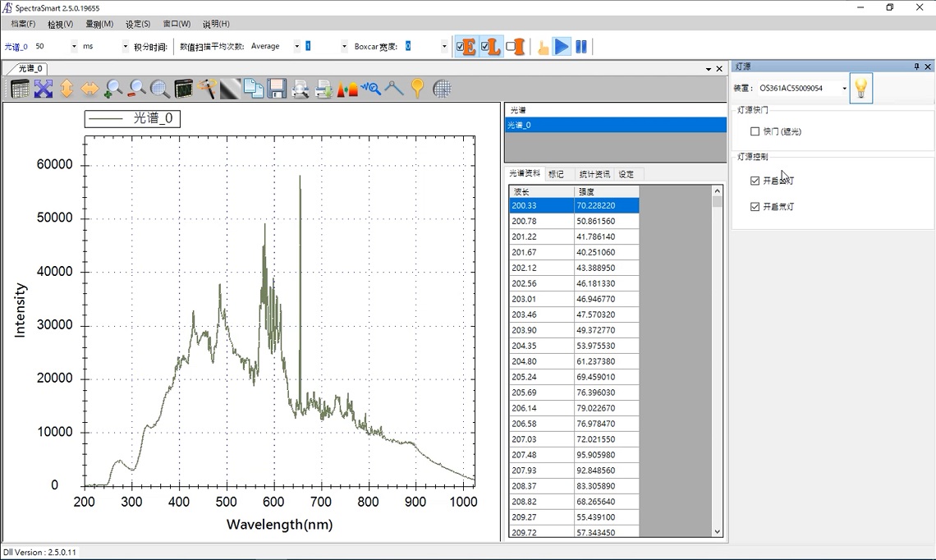Select the 光谱_0 row in the 光谱 list
Viewport: 936px width, 560px height.
point(616,125)
